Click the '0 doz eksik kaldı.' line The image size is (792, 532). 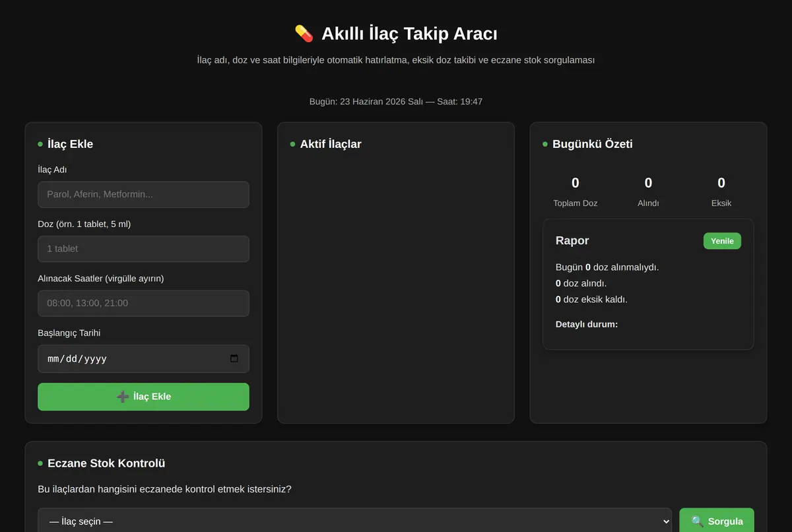pos(591,299)
